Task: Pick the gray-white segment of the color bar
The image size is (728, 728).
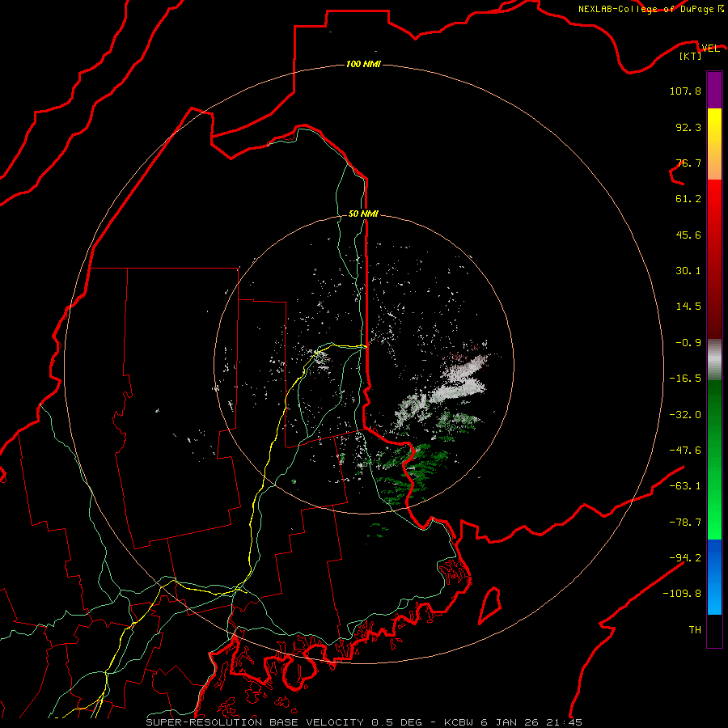Action: (714, 358)
